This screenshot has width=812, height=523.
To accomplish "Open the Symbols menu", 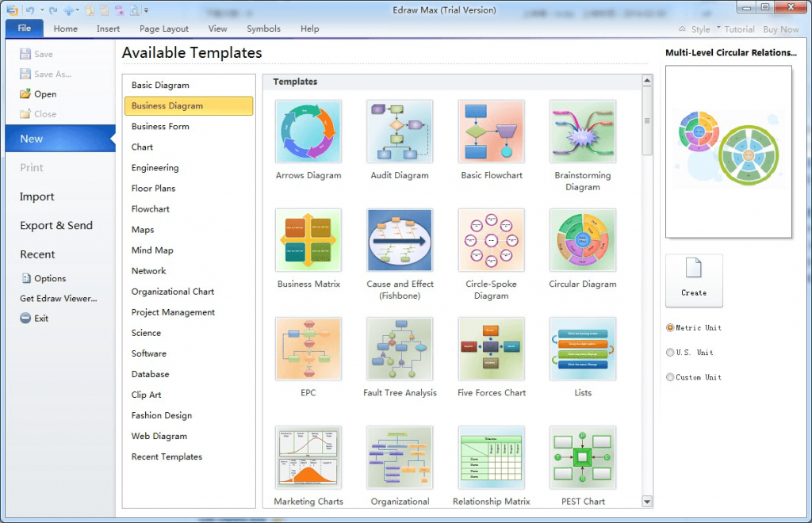I will coord(263,29).
